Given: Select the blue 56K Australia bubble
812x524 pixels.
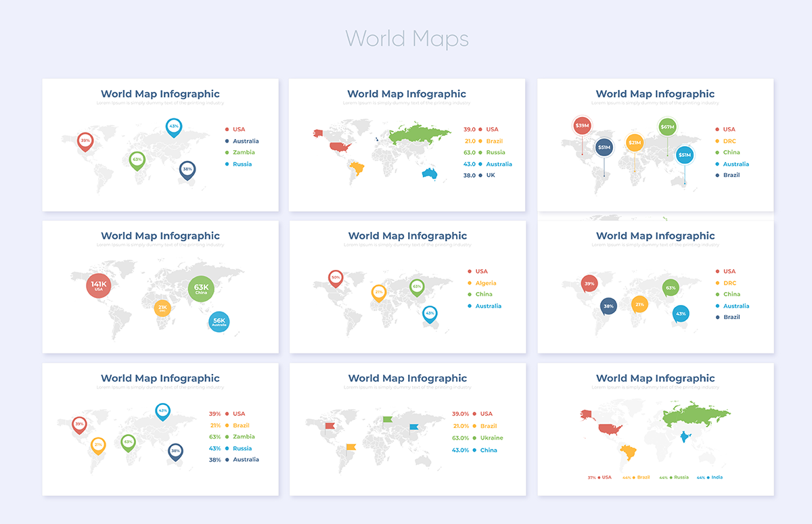Looking at the screenshot, I should [x=219, y=322].
